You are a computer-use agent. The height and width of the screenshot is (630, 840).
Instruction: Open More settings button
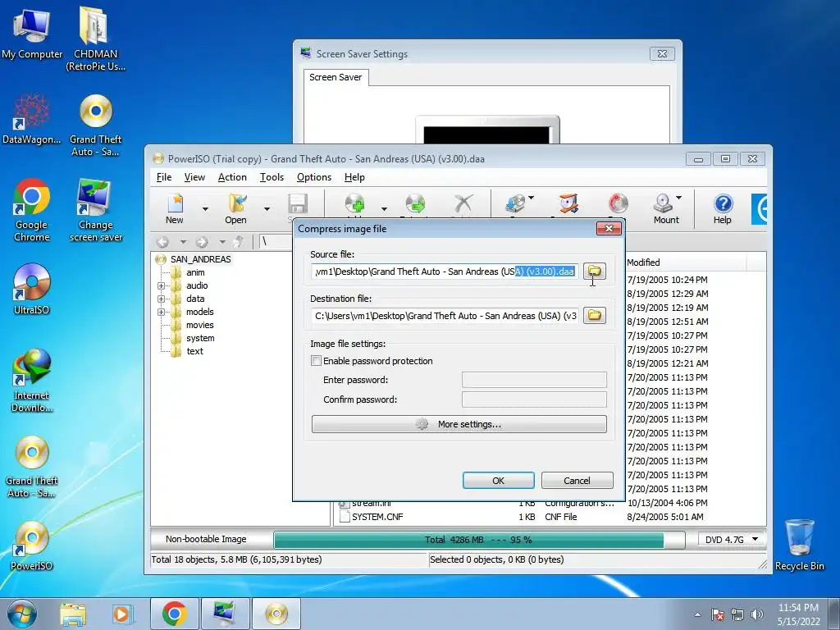(459, 424)
